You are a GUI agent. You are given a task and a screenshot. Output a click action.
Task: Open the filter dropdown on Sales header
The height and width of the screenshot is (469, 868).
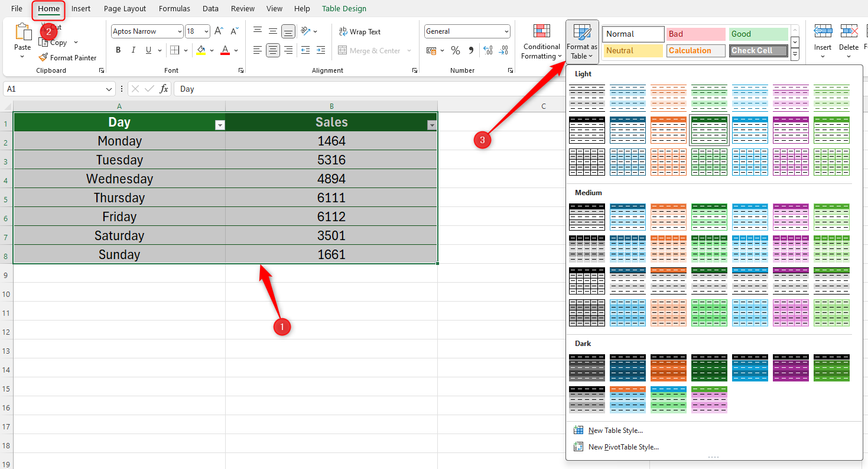pyautogui.click(x=432, y=125)
